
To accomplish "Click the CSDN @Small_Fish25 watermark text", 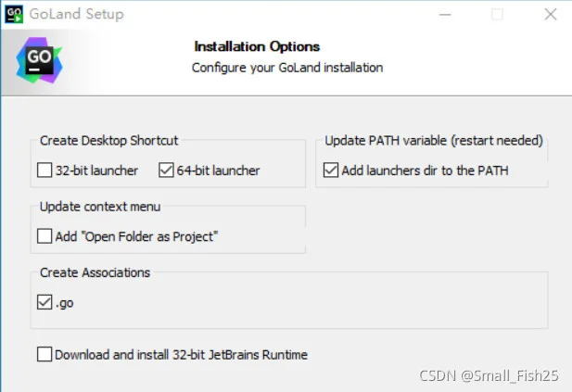I will point(489,376).
